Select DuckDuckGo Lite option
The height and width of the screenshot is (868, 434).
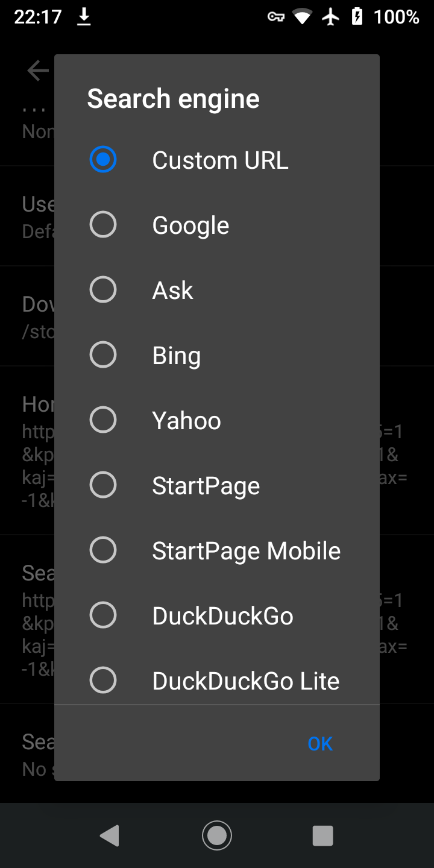click(x=103, y=681)
